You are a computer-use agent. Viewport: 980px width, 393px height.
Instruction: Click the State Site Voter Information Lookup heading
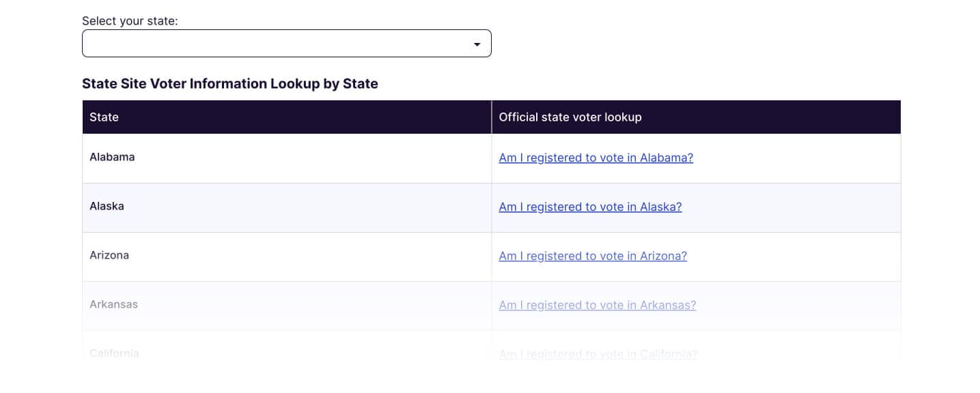[x=230, y=84]
